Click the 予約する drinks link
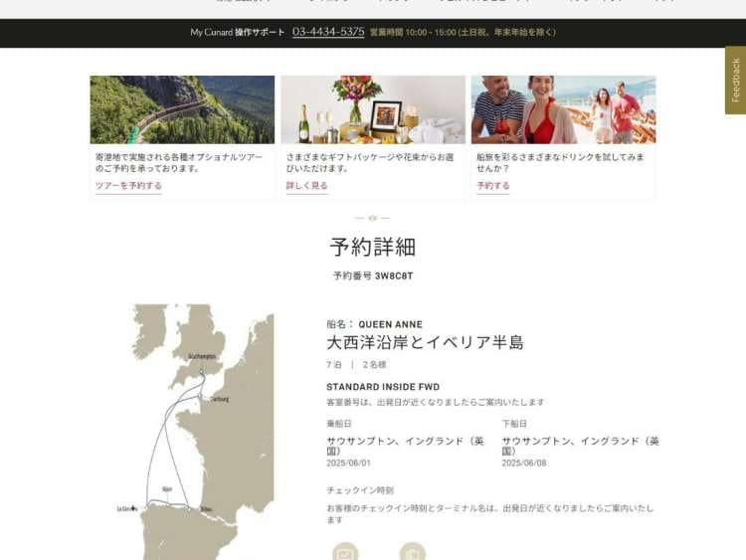 pos(493,186)
